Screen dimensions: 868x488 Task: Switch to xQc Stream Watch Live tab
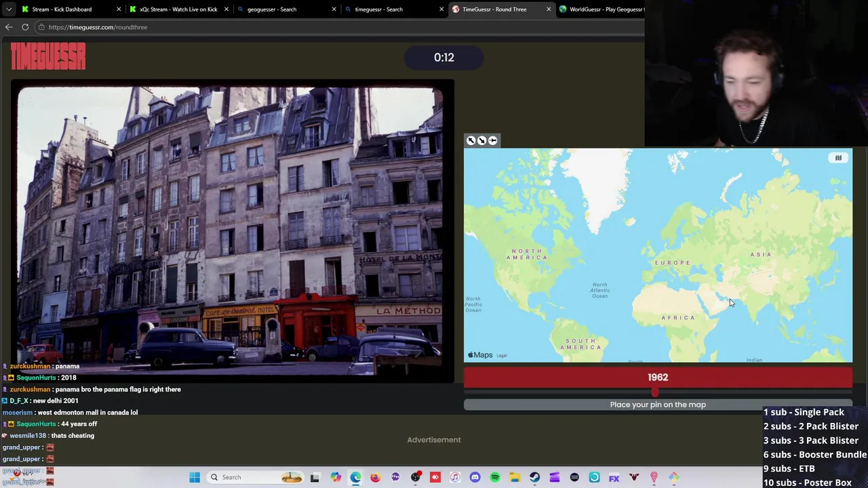click(178, 9)
